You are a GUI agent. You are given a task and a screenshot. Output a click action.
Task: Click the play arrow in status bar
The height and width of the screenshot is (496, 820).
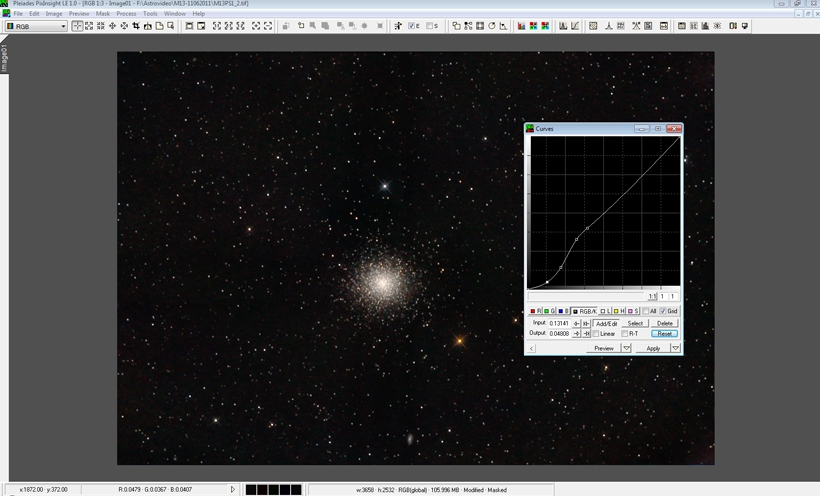(x=233, y=490)
